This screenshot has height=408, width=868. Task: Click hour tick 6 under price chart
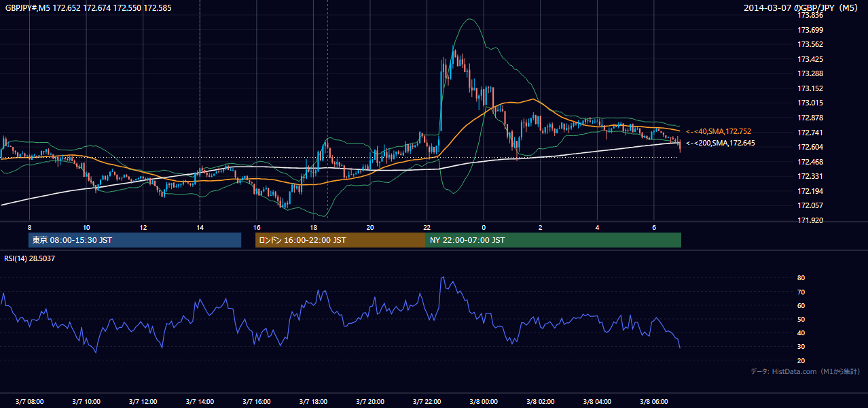pyautogui.click(x=653, y=227)
